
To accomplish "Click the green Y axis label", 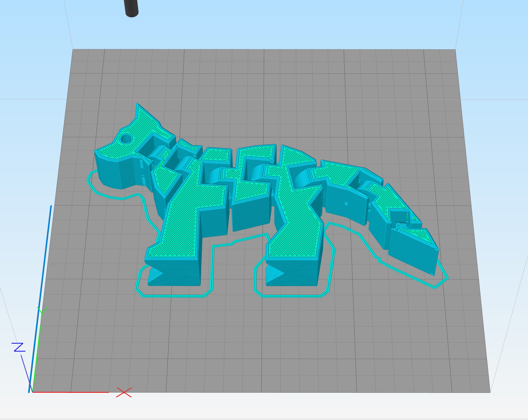I will coord(42,313).
